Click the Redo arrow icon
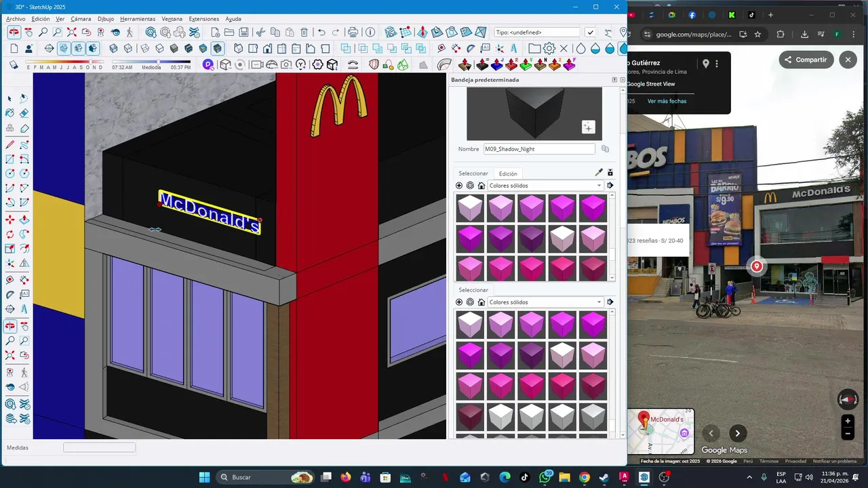868x488 pixels. (x=336, y=32)
